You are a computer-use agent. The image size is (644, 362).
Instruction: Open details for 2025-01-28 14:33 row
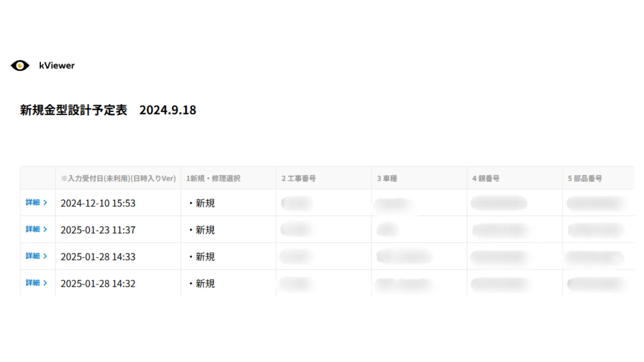(36, 256)
